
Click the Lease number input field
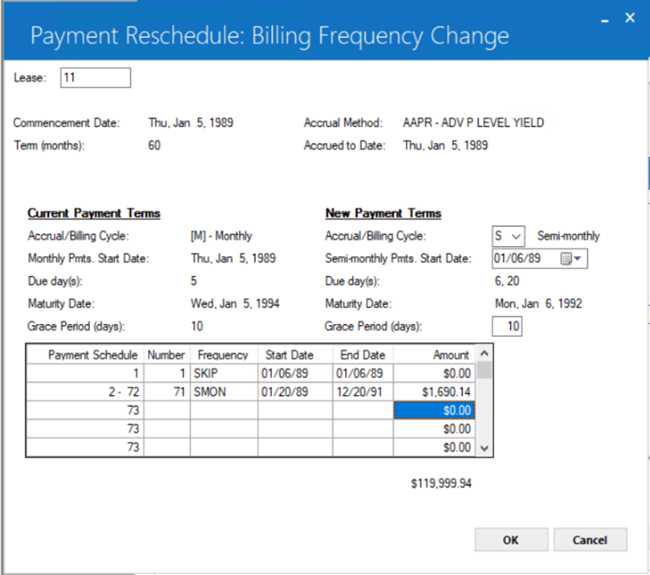coord(95,78)
